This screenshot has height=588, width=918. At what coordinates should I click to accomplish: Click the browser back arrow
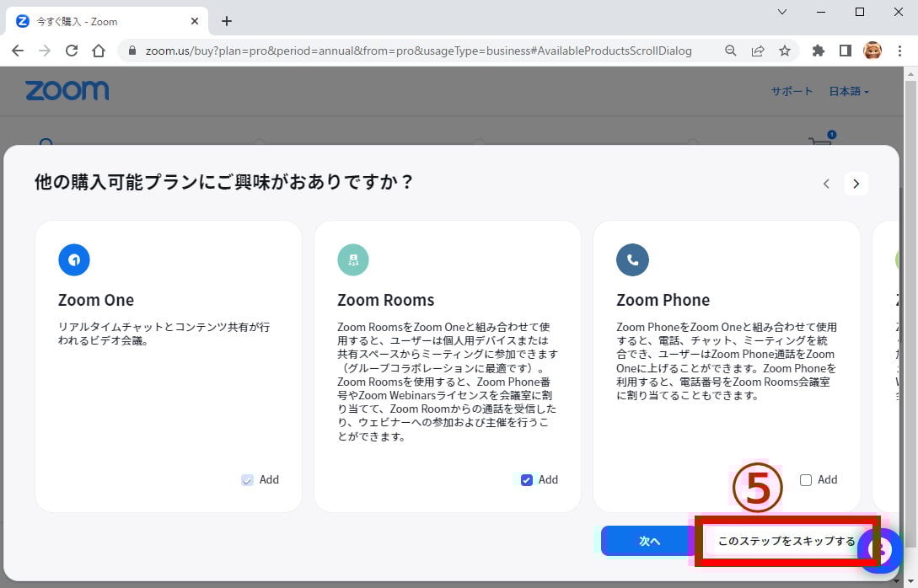18,51
